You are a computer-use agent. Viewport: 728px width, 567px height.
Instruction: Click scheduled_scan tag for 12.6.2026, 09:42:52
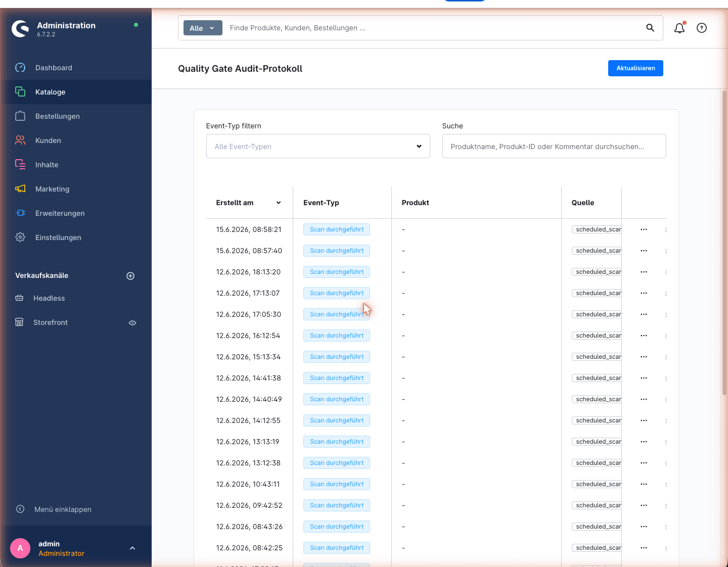click(597, 505)
